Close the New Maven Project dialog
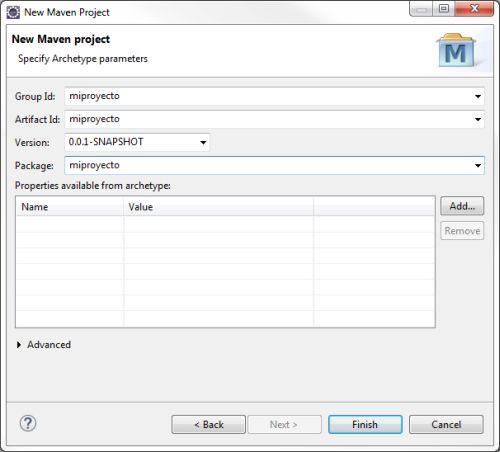The height and width of the screenshot is (452, 500). (474, 8)
